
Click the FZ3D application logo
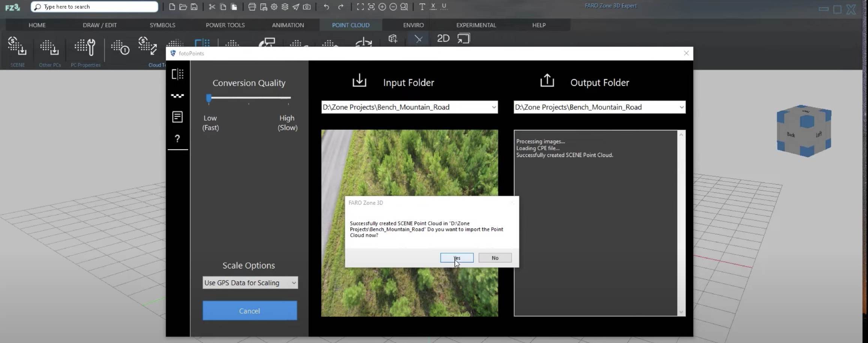[12, 7]
